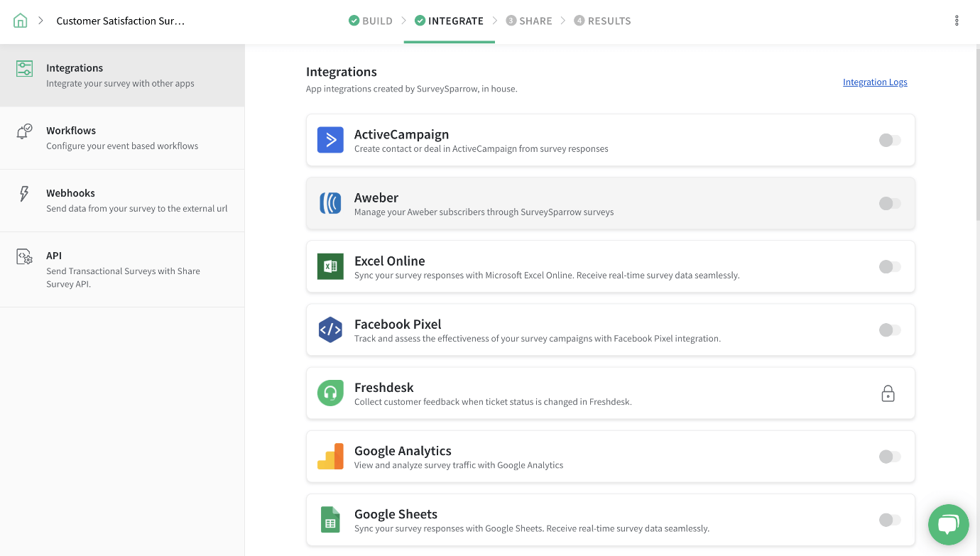Open the Excel Online integration title
Viewport: 980px width, 556px height.
pyautogui.click(x=390, y=261)
